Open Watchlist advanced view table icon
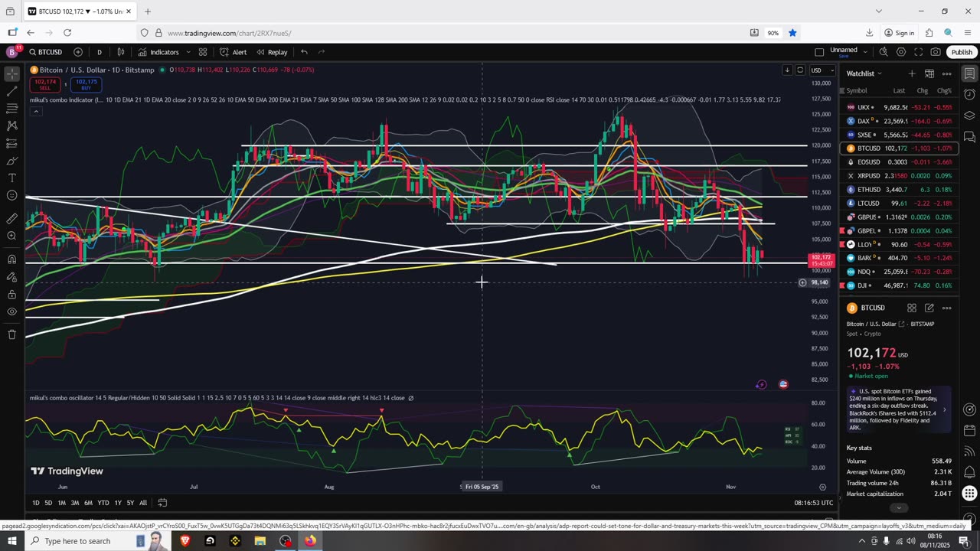The width and height of the screenshot is (980, 551). pyautogui.click(x=929, y=73)
